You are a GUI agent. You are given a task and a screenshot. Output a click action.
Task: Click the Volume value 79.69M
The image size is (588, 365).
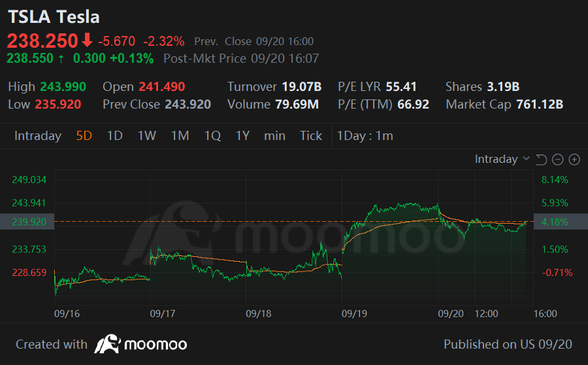tap(297, 105)
